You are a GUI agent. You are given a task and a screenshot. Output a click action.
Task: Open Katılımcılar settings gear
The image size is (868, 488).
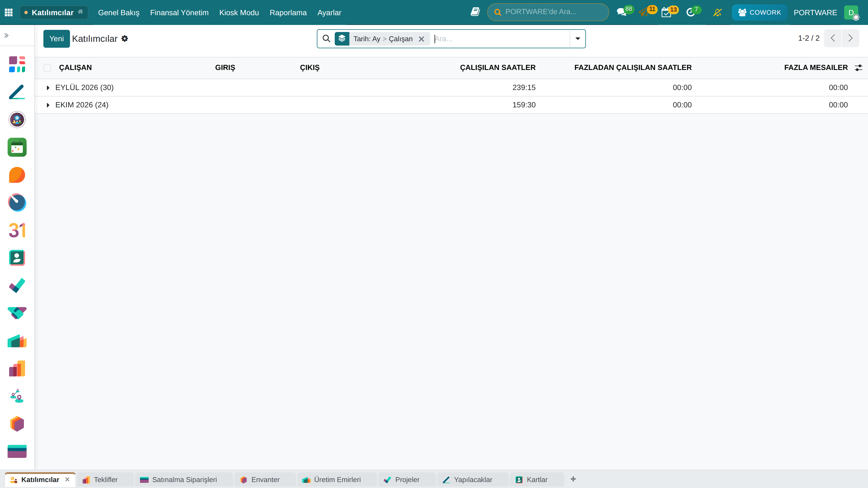pyautogui.click(x=125, y=39)
